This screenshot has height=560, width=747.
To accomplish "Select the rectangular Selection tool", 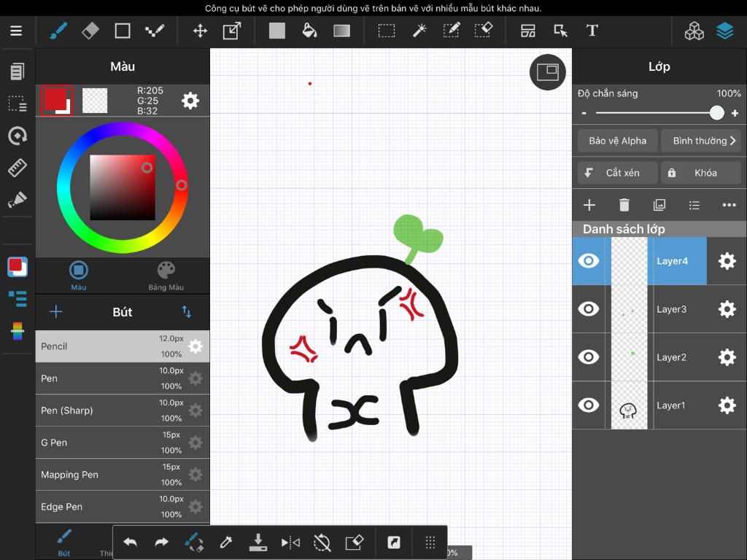I will point(387,31).
